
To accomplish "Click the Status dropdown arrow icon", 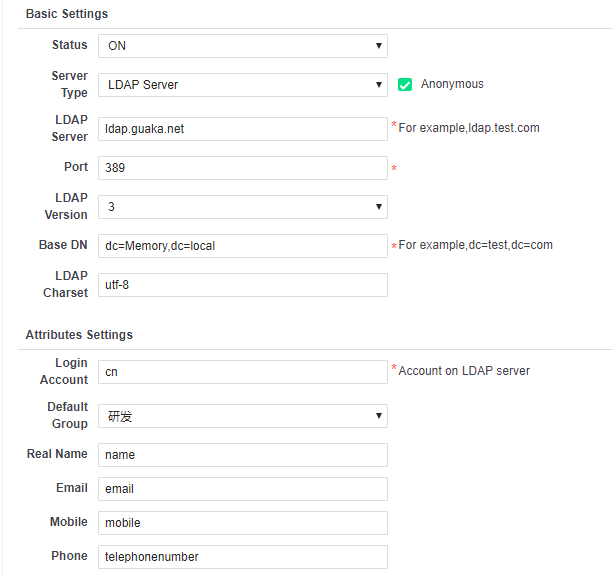I will 378,46.
